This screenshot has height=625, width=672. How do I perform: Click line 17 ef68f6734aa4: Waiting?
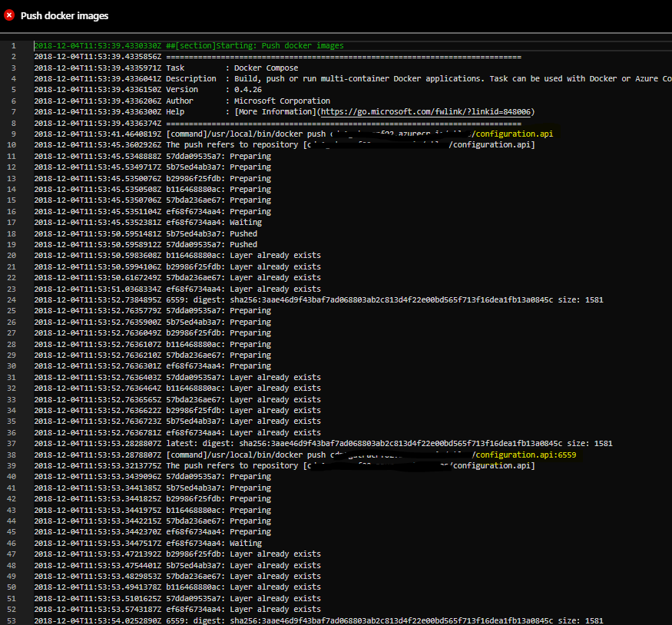pos(148,223)
